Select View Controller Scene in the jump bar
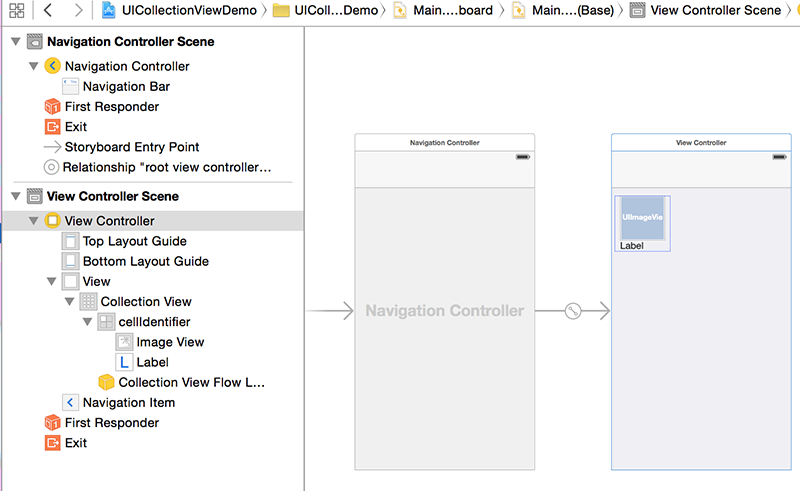The height and width of the screenshot is (491, 800). coord(716,10)
